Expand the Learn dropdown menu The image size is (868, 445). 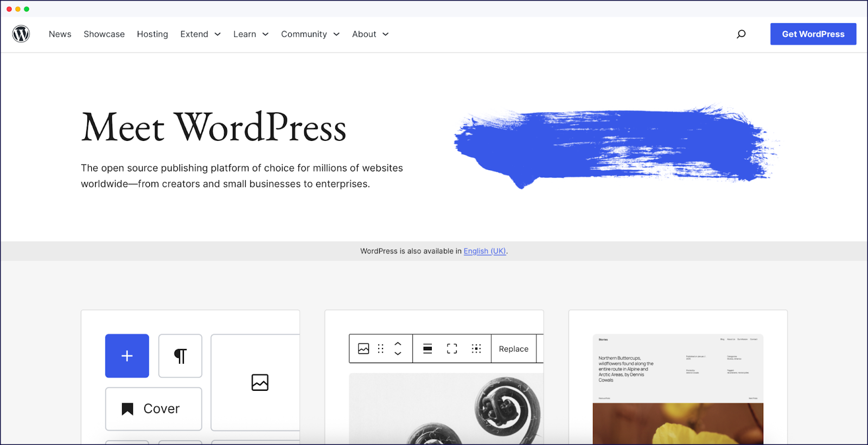(x=251, y=34)
